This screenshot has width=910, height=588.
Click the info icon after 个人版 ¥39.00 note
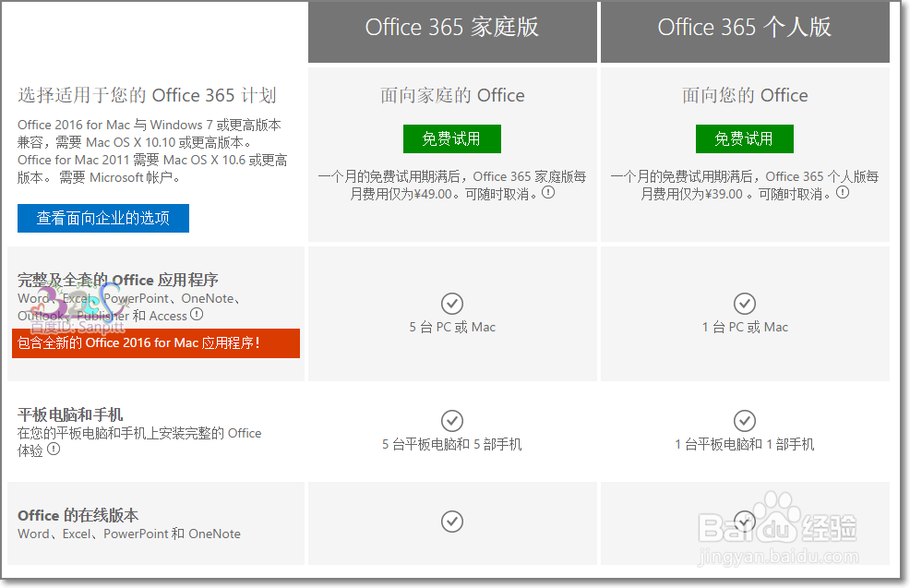[843, 192]
